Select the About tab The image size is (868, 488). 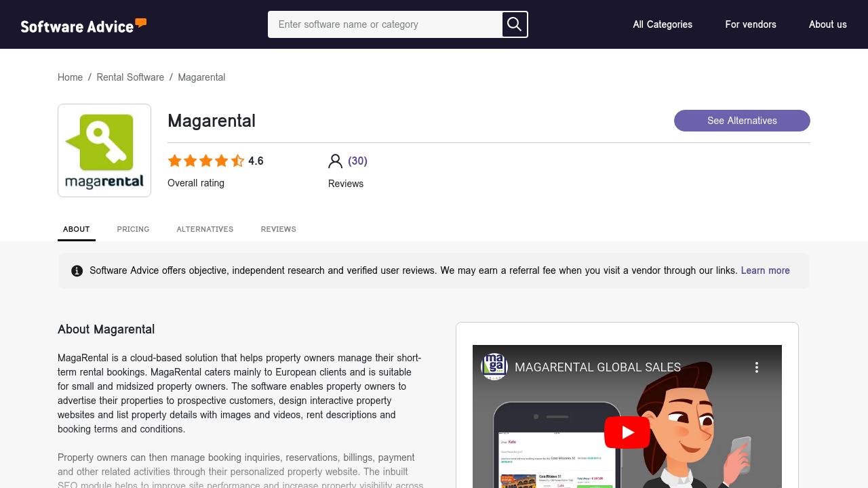(x=77, y=229)
